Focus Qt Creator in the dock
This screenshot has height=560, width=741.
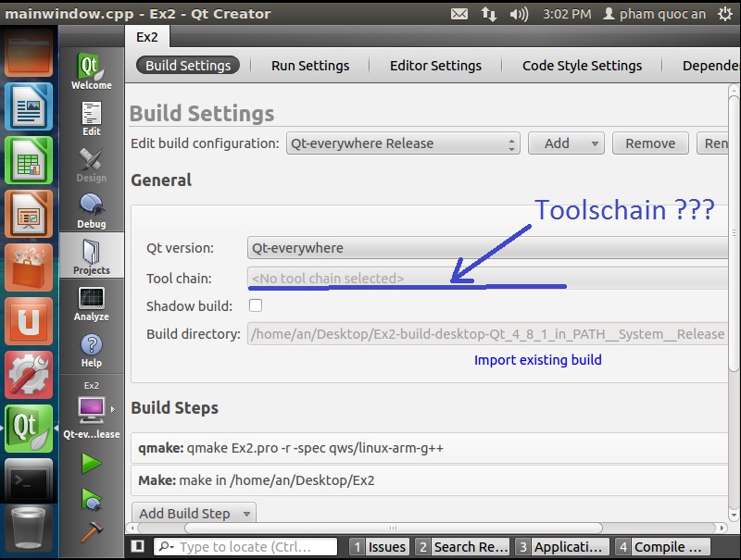[x=29, y=429]
